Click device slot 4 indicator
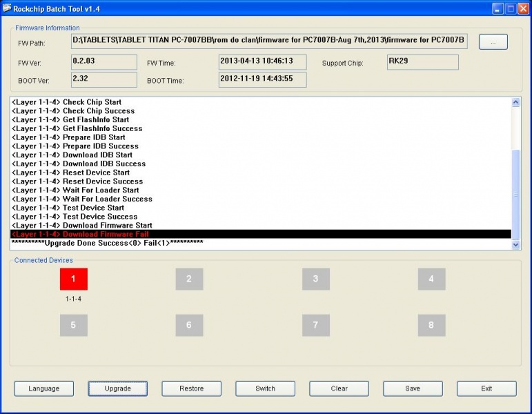532x414 pixels. (431, 279)
